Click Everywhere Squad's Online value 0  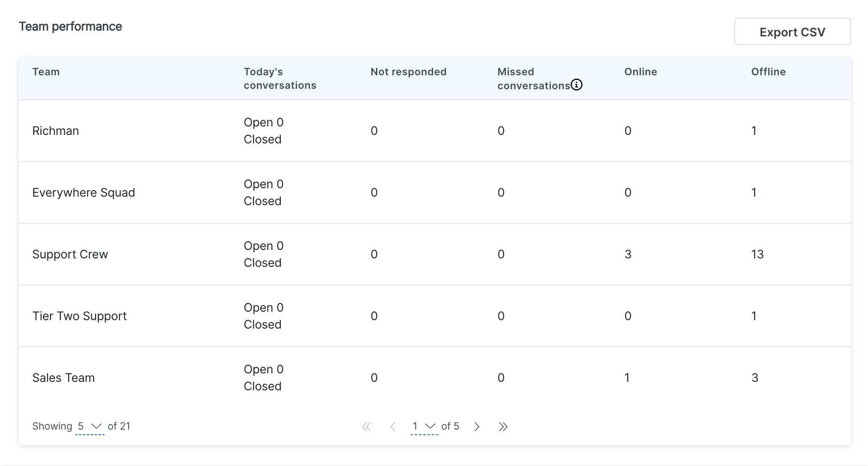coord(628,193)
